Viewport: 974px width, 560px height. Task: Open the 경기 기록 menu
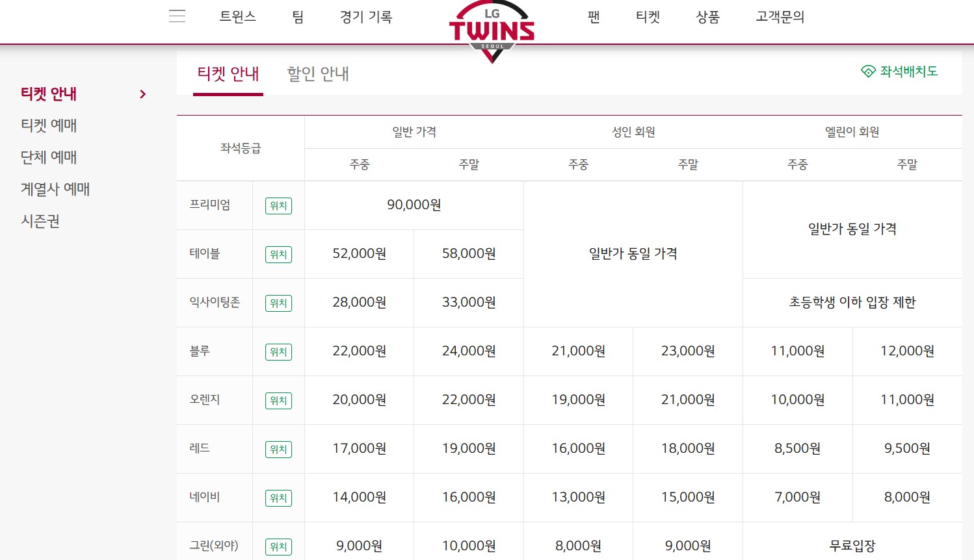pos(366,18)
